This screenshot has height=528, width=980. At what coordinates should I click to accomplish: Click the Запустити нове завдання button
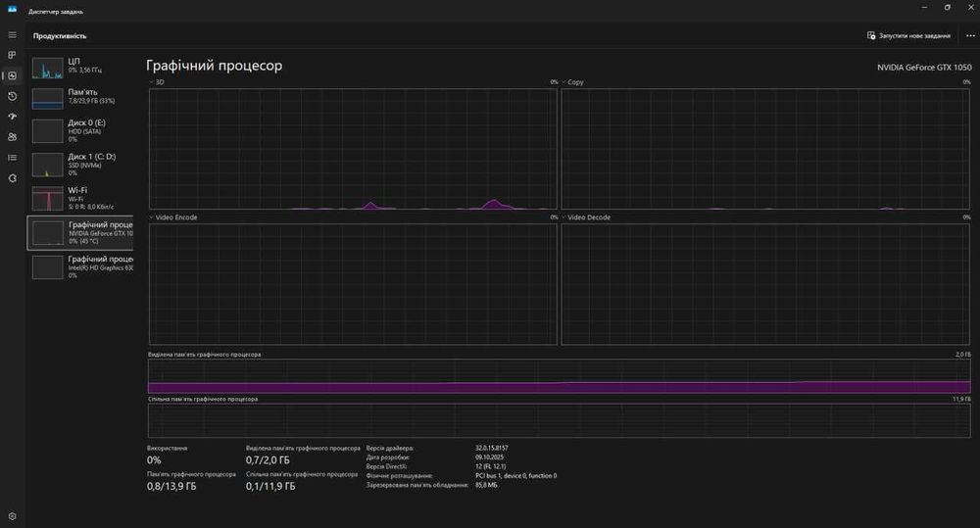(908, 35)
